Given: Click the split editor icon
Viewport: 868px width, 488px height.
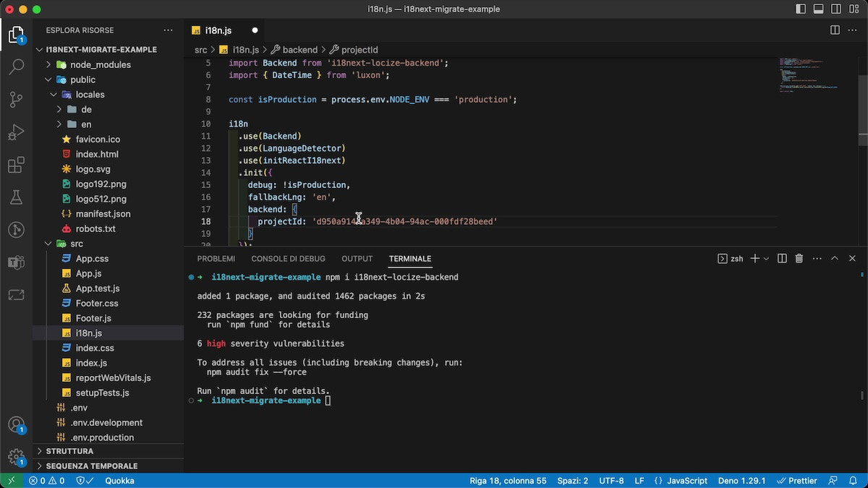Looking at the screenshot, I should [x=835, y=30].
